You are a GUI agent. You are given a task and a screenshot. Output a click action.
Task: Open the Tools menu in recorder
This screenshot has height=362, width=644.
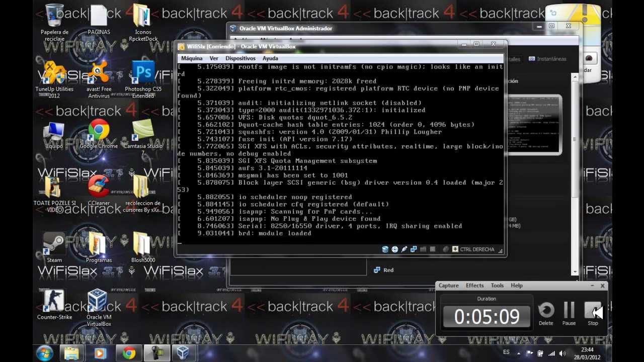497,286
